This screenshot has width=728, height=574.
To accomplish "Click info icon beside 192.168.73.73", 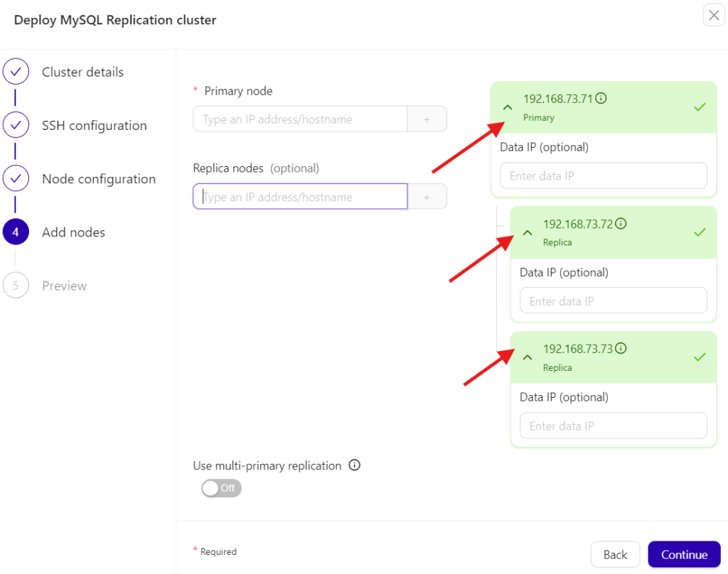I will pos(621,349).
